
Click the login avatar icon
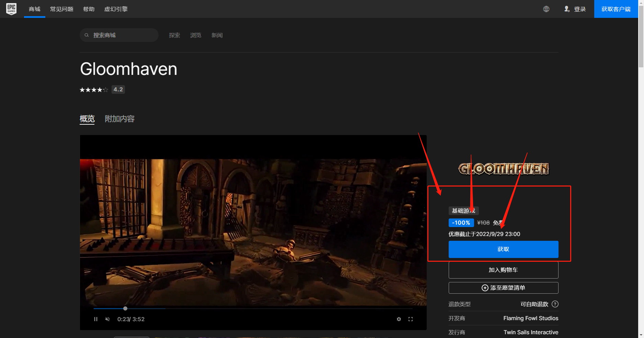coord(567,9)
